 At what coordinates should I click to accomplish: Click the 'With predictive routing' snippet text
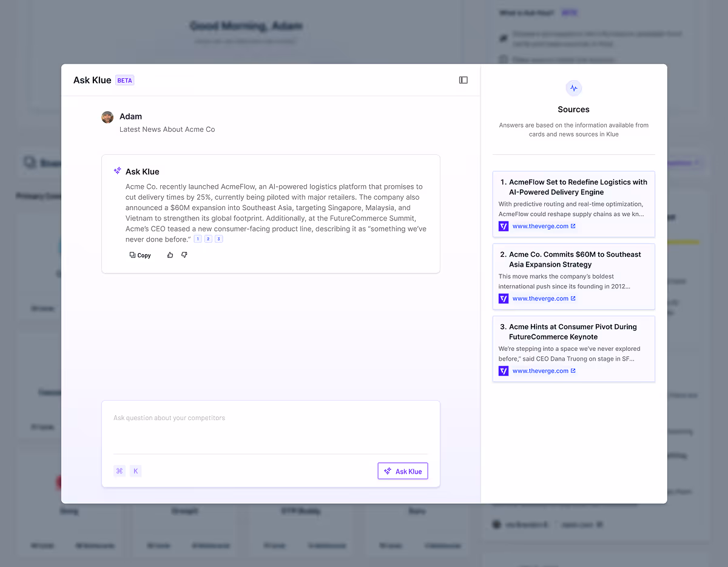pyautogui.click(x=571, y=209)
